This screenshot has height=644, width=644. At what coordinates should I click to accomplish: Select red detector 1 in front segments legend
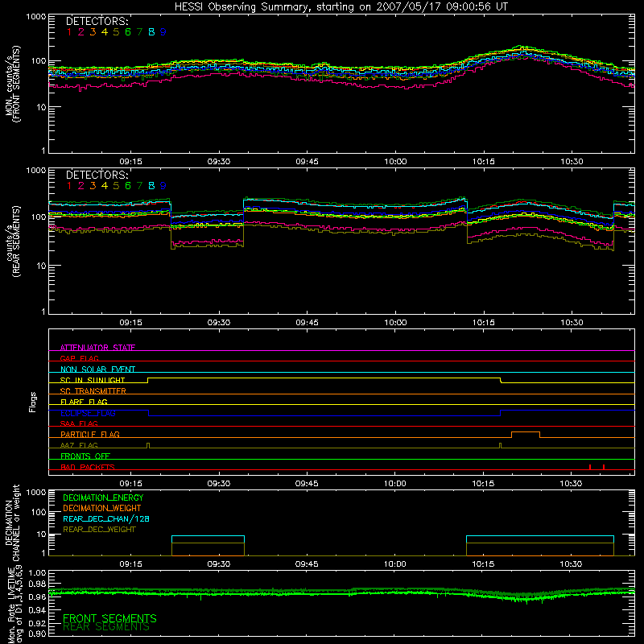point(69,32)
